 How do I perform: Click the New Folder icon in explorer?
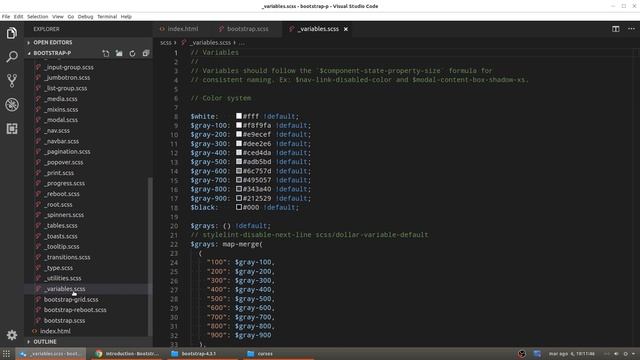119,53
